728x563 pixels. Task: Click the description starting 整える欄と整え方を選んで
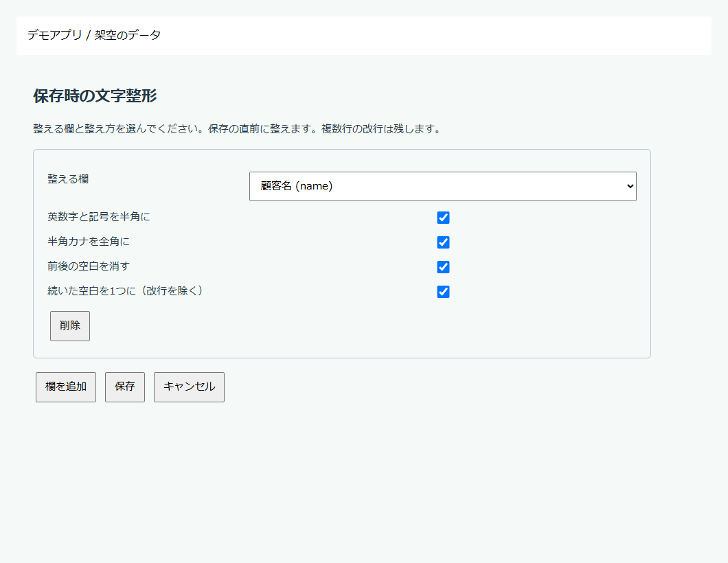(x=237, y=128)
